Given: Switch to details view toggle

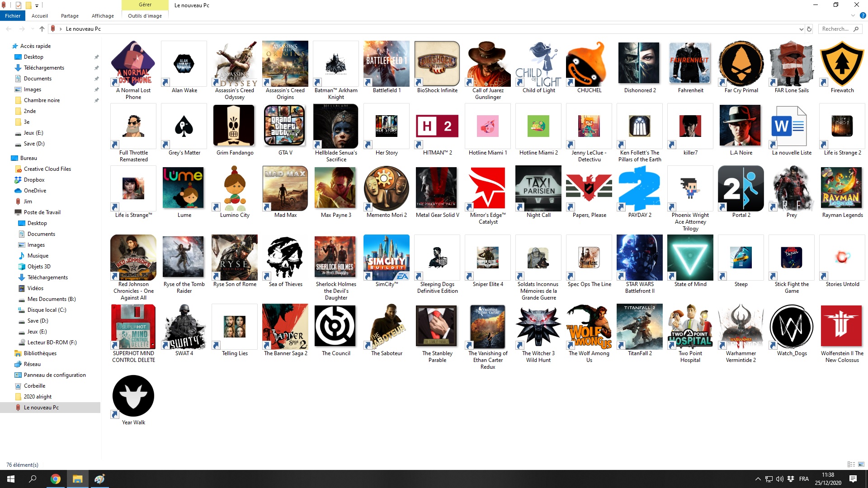Looking at the screenshot, I should click(851, 465).
